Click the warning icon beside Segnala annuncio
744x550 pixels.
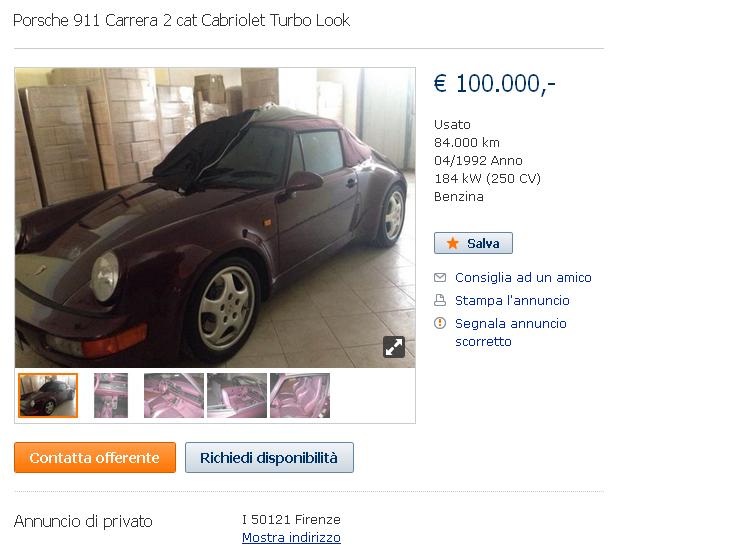pyautogui.click(x=440, y=323)
